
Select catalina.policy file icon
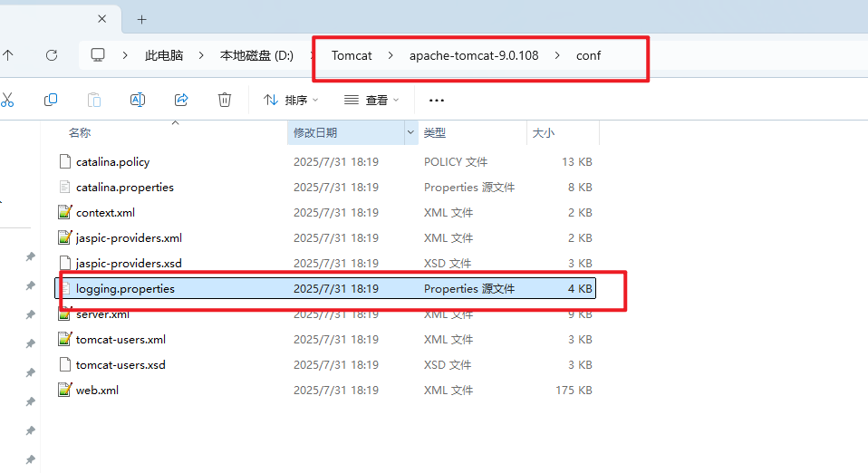click(x=64, y=161)
